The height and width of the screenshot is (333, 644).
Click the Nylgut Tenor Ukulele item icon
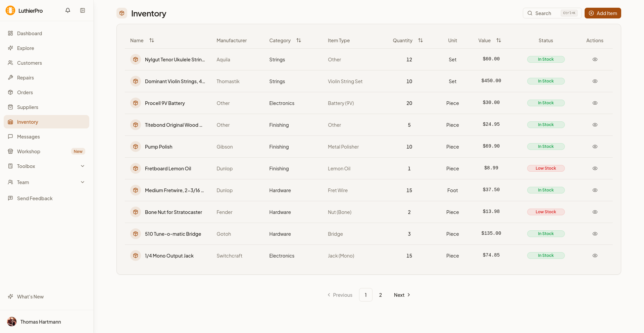[x=136, y=59]
